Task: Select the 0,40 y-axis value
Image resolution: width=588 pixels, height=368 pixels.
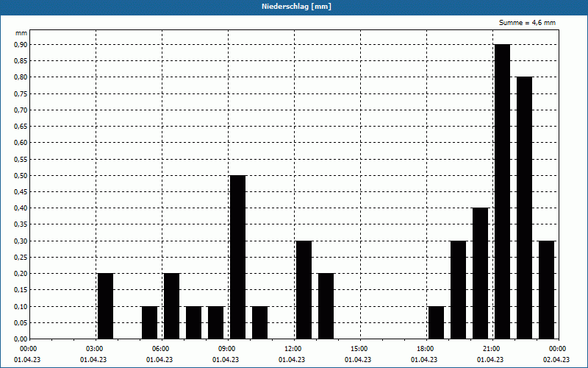Action: [21, 208]
